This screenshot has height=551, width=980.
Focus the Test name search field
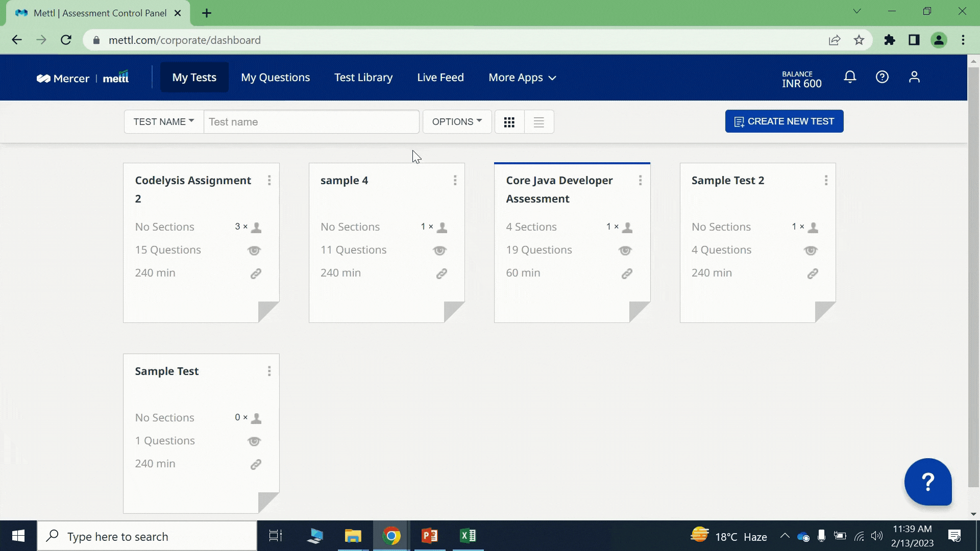coord(311,122)
